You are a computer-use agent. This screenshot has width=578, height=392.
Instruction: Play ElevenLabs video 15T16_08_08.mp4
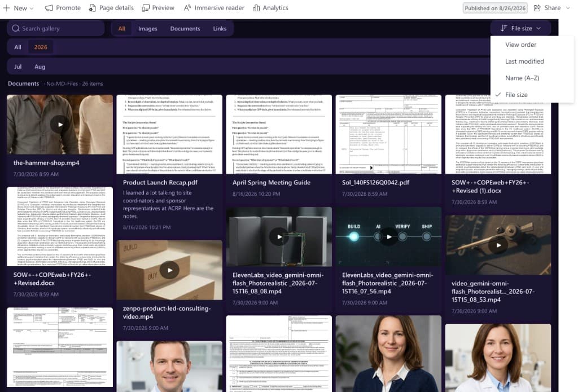coord(279,237)
